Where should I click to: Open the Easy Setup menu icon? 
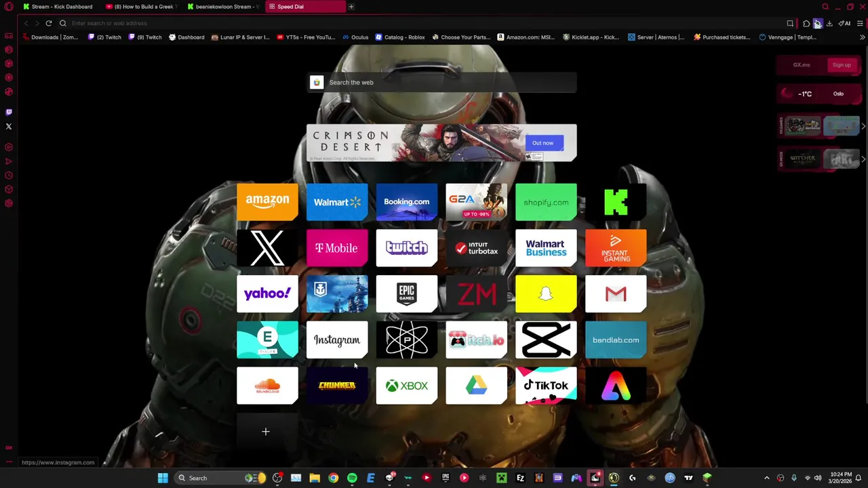tap(860, 23)
